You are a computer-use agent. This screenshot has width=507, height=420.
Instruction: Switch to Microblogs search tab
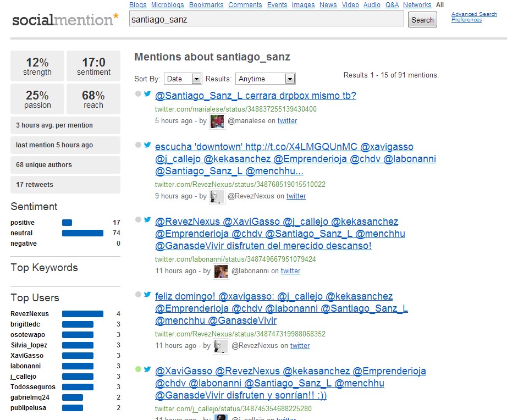[x=168, y=5]
